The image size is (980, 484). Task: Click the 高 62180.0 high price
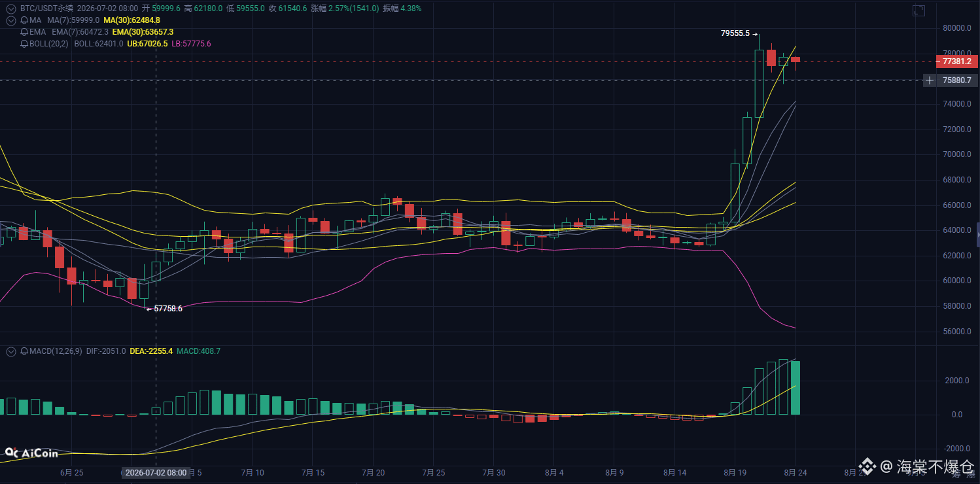[x=203, y=9]
